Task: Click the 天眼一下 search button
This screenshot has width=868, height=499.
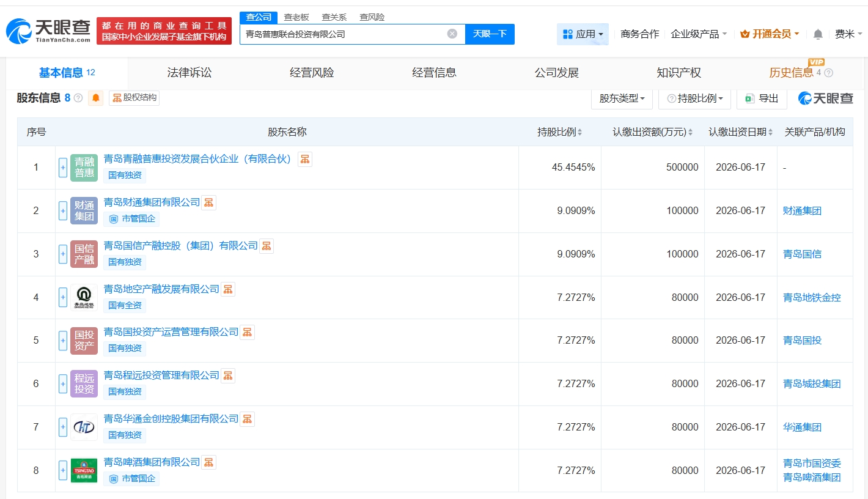Action: click(x=490, y=34)
